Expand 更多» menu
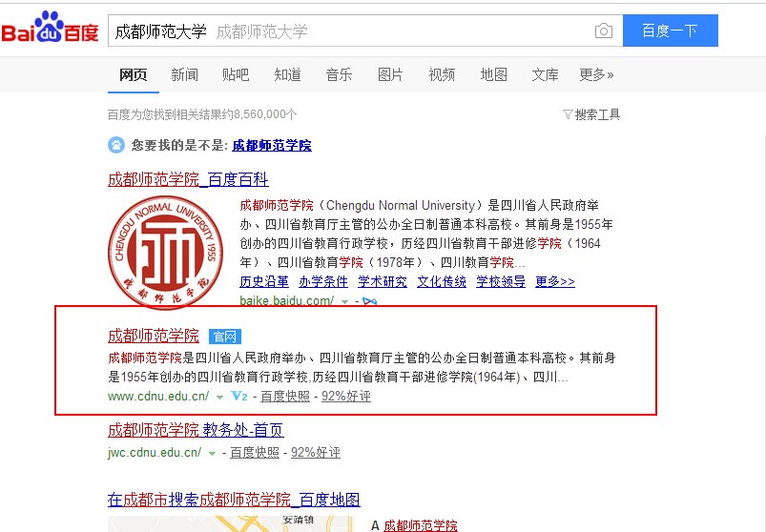766x532 pixels. 596,74
